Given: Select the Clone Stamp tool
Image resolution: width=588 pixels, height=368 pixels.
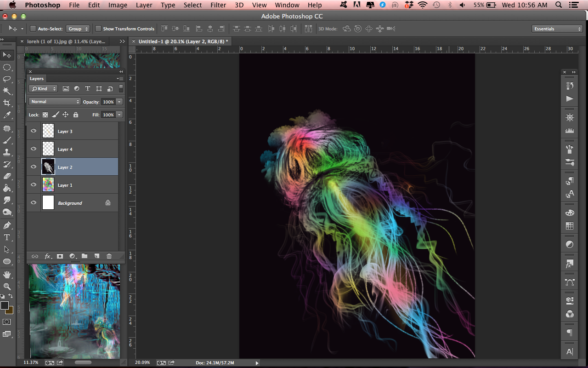Looking at the screenshot, I should (x=7, y=152).
